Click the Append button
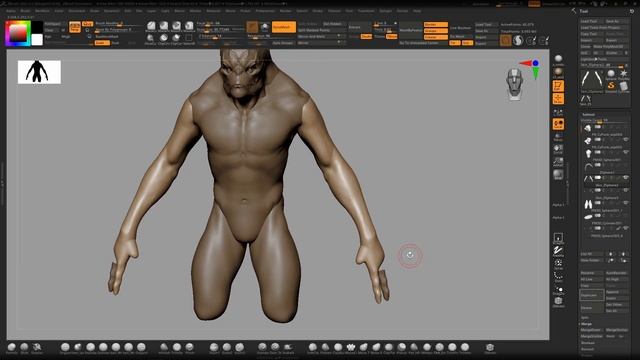This screenshot has width=640, height=360. click(617, 292)
